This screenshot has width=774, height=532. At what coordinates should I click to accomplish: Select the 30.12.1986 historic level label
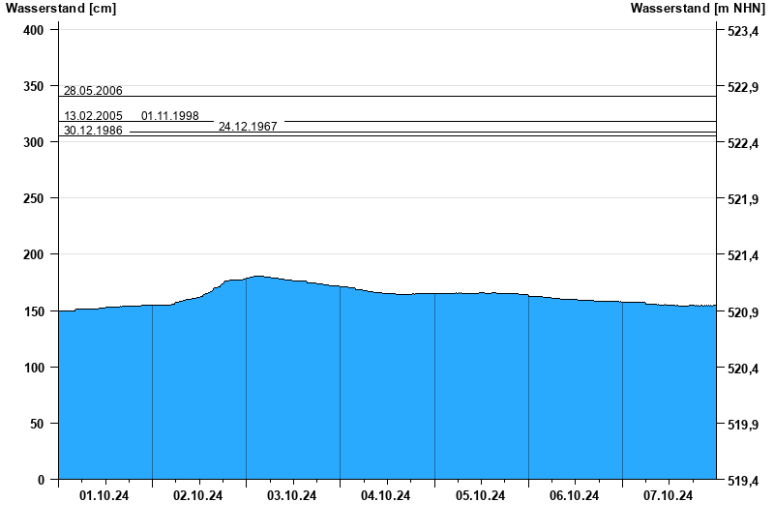[93, 131]
